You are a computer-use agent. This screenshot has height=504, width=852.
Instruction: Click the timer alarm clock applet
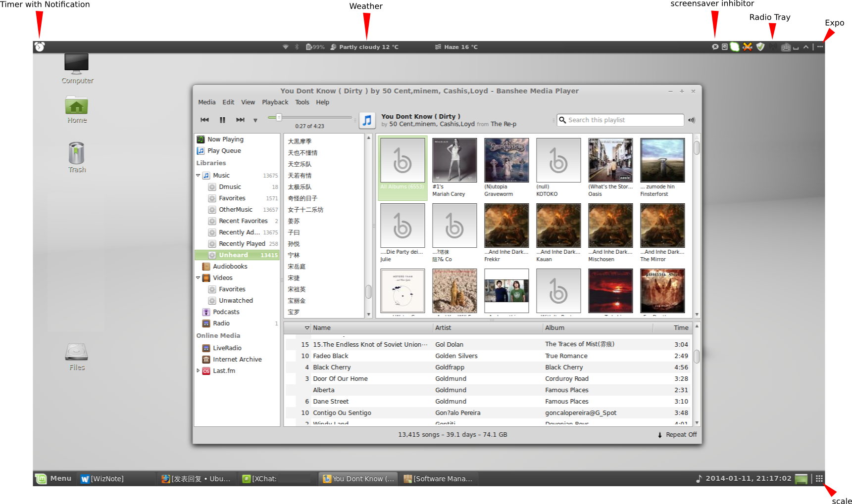click(40, 46)
